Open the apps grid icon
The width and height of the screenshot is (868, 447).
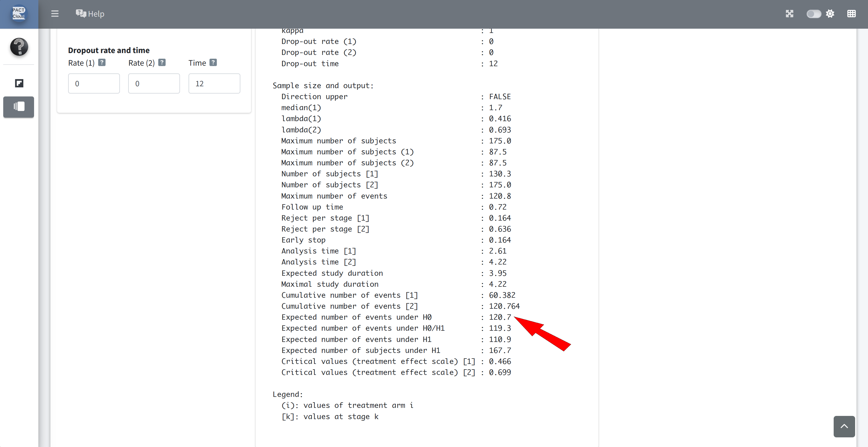tap(851, 14)
